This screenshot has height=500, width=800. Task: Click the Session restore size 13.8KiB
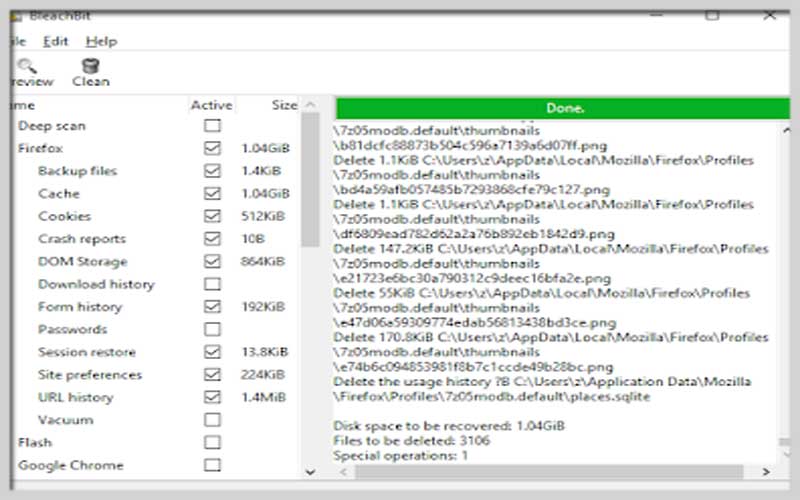coord(265,352)
